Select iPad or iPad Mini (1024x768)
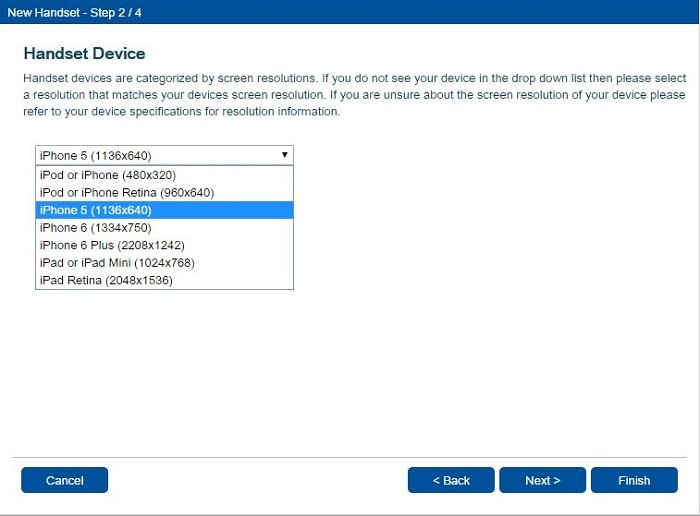This screenshot has height=516, width=700. 164,262
